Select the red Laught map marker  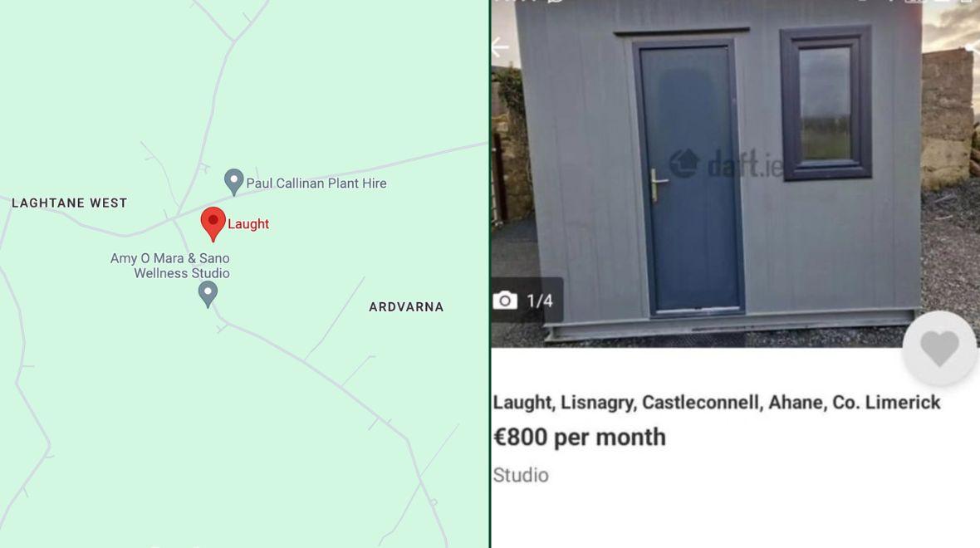pyautogui.click(x=213, y=220)
